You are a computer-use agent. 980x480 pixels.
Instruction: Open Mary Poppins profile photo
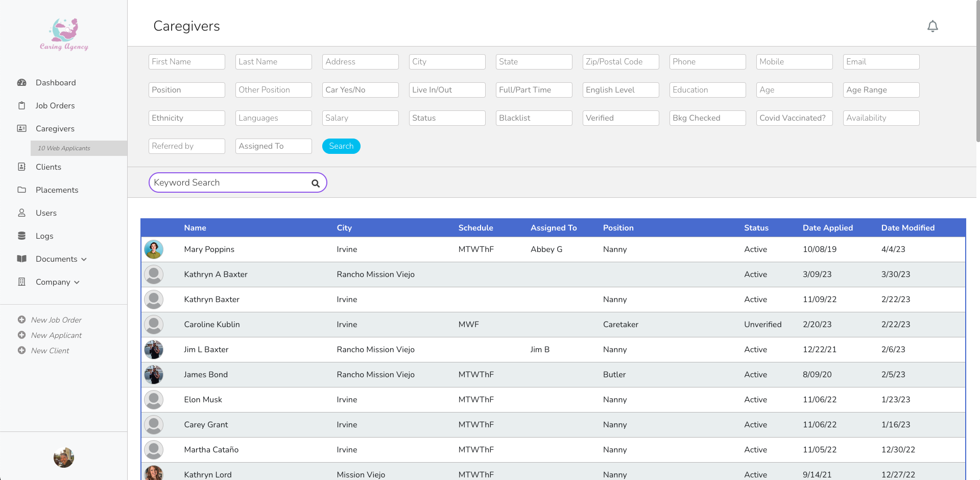[x=154, y=249]
